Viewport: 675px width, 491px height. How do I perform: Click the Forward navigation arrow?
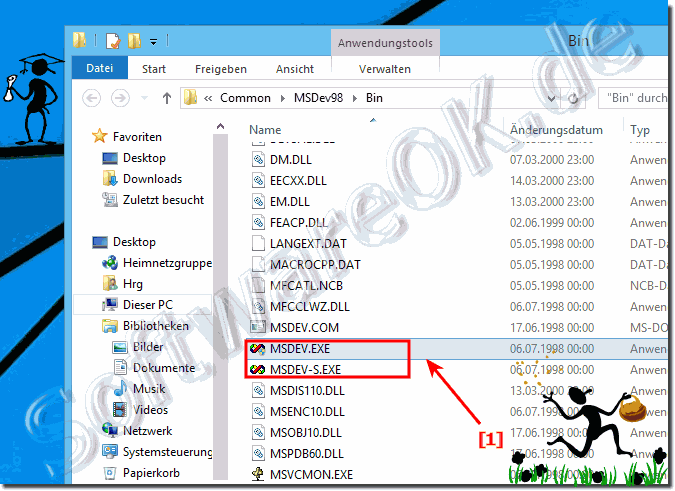[x=120, y=98]
